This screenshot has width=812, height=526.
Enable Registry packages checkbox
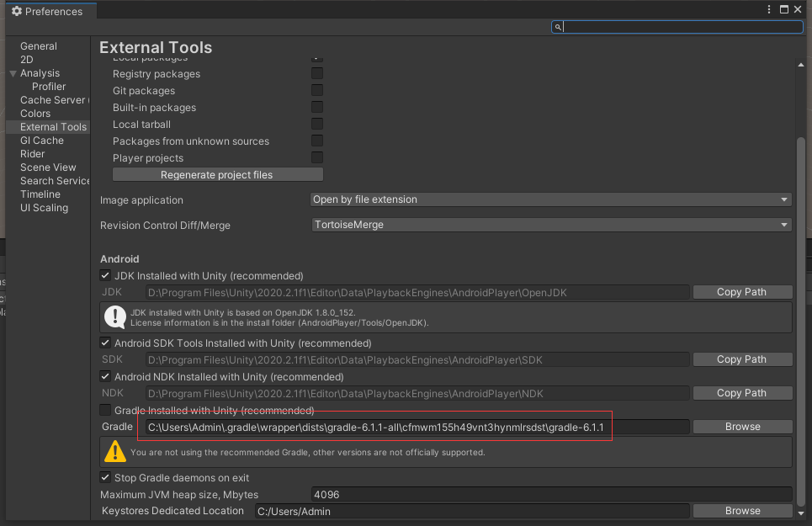click(317, 74)
